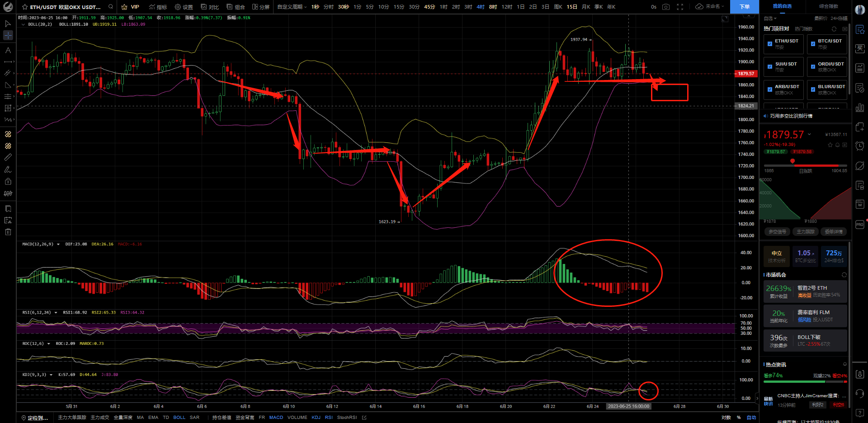The image size is (868, 423).
Task: Expand the 自定义周期 custom period dropdown
Action: [x=292, y=7]
